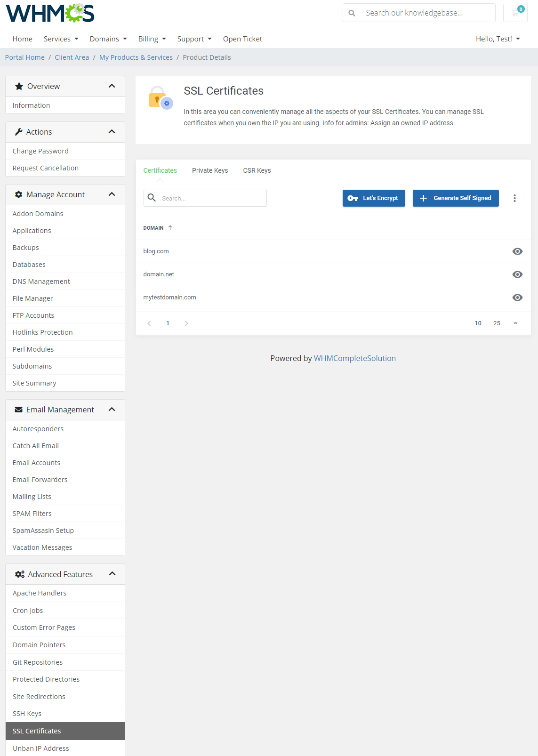Select page number 1
Image resolution: width=538 pixels, height=756 pixels.
tap(168, 323)
